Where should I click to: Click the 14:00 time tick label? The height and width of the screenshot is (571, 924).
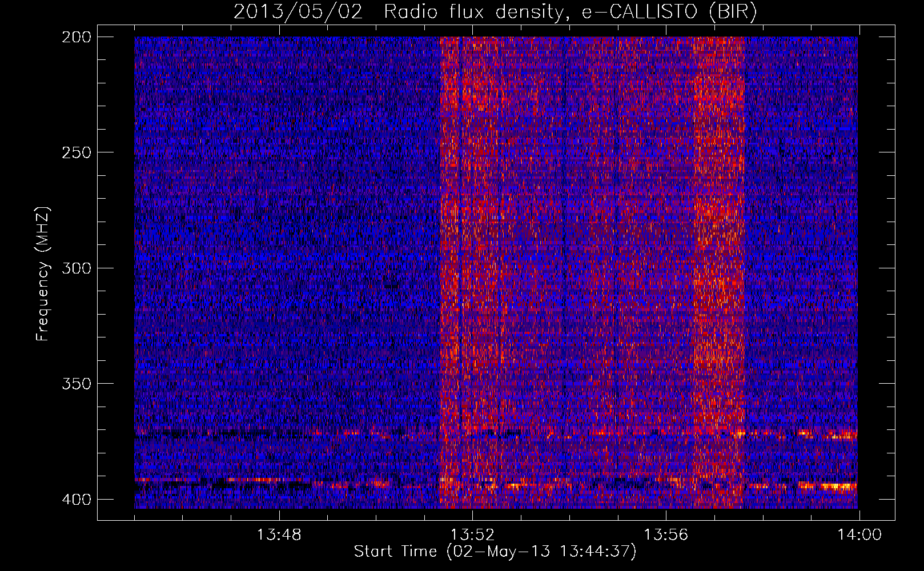click(x=859, y=535)
